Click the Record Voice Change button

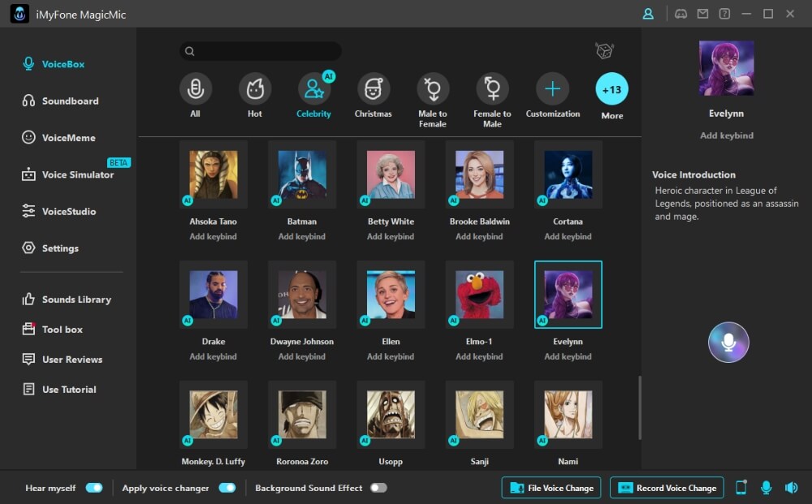point(667,488)
